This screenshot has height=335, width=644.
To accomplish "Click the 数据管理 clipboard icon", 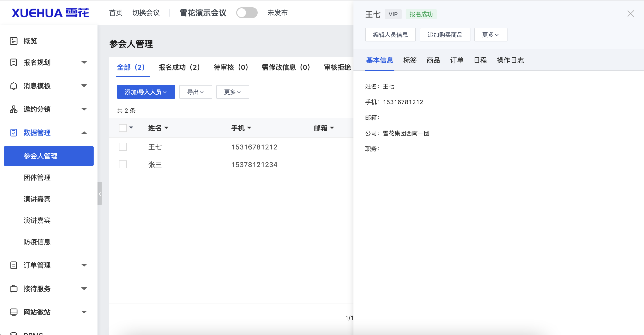I will point(13,132).
